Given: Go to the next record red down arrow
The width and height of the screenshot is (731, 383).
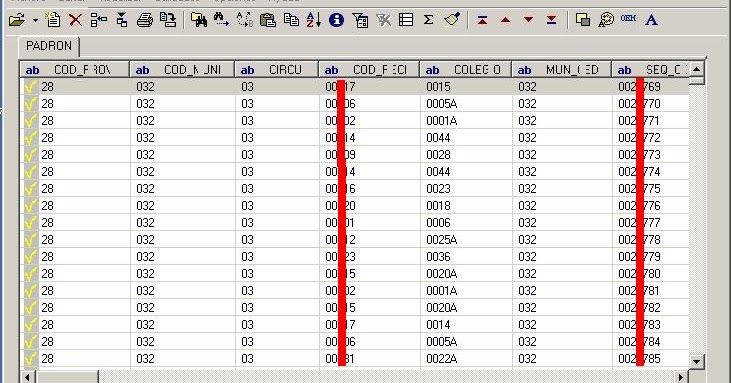Looking at the screenshot, I should pos(528,20).
